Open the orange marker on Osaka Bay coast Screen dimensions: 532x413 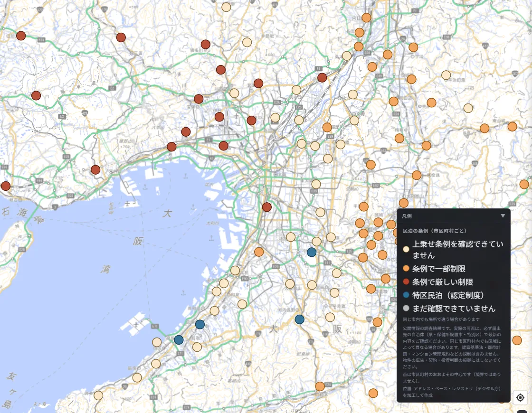[x=259, y=252]
